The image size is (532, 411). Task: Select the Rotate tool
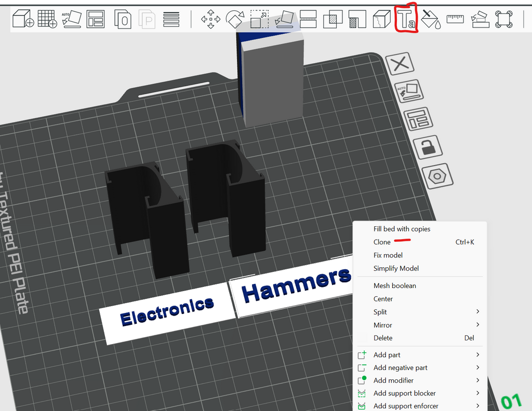pos(235,19)
